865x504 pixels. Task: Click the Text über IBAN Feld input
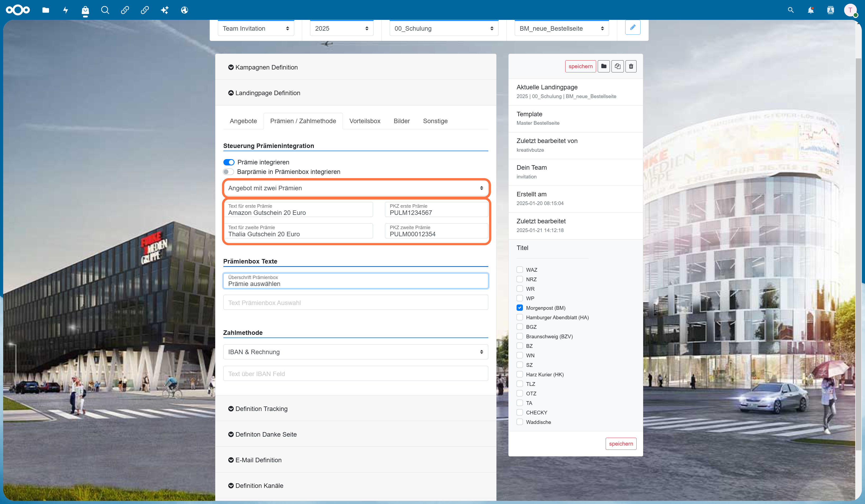356,374
